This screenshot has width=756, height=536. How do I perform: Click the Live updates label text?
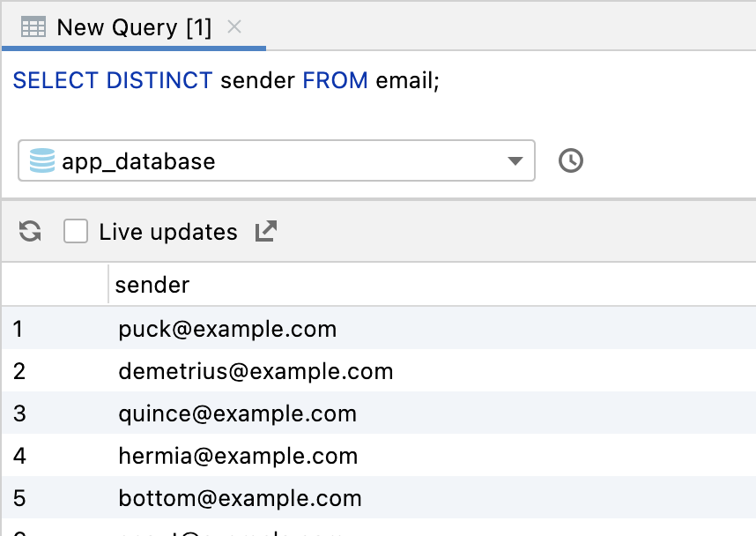168,233
